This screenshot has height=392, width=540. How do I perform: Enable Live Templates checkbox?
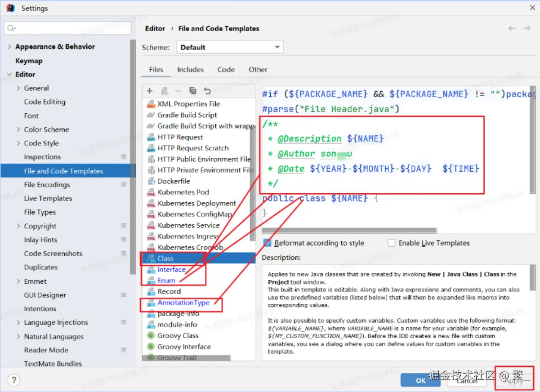[391, 243]
